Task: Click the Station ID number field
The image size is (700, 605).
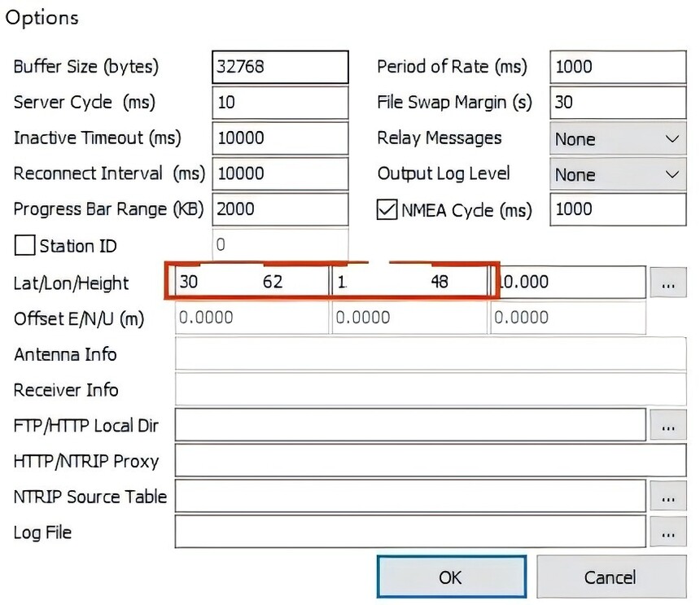Action: point(280,244)
